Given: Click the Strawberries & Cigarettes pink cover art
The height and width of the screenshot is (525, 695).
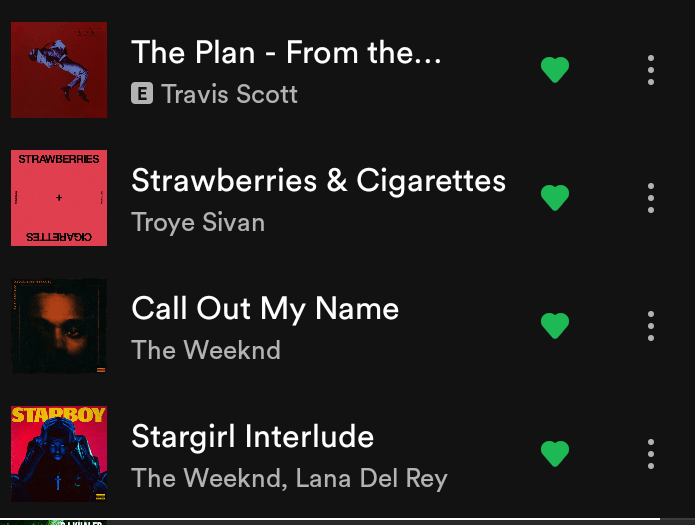Looking at the screenshot, I should tap(59, 198).
